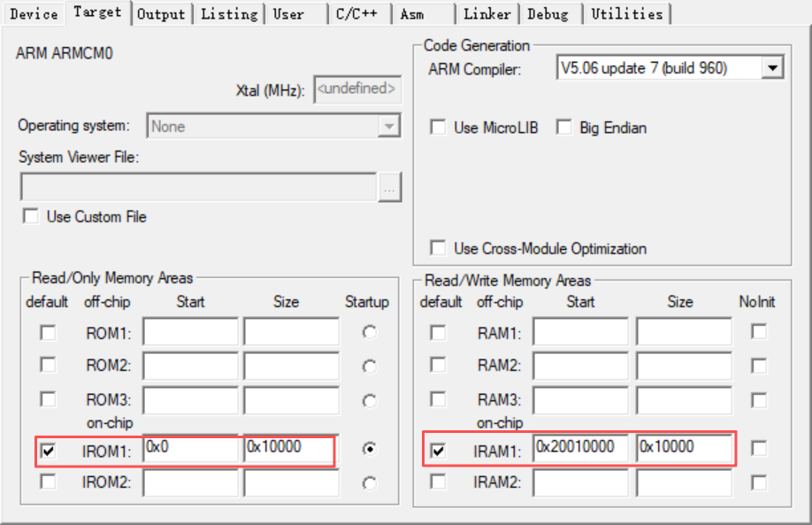The width and height of the screenshot is (812, 525).
Task: Switch to the User tab
Action: pos(295,13)
